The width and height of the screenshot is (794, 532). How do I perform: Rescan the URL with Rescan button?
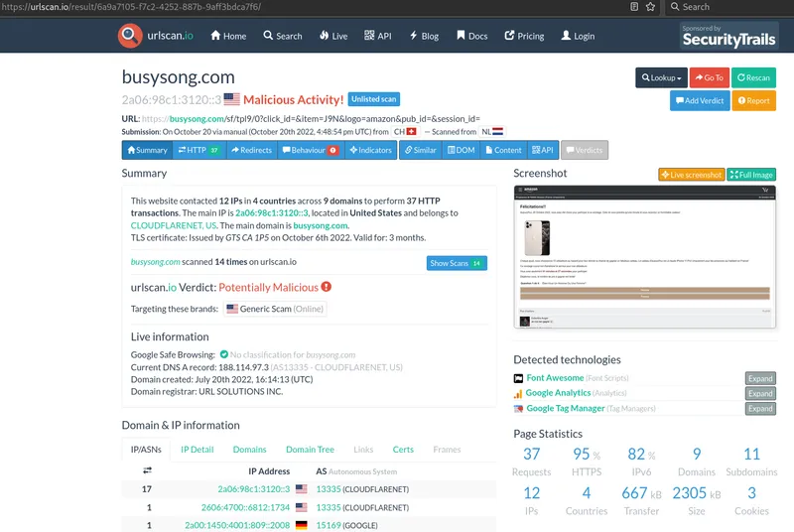(x=753, y=77)
